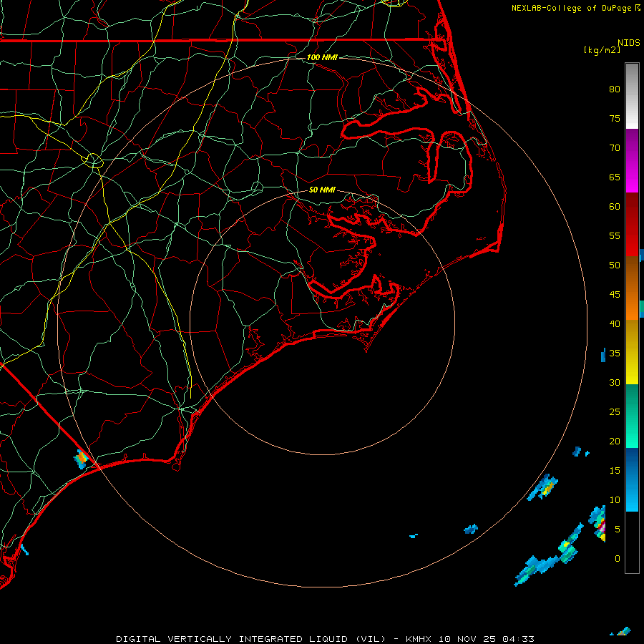The width and height of the screenshot is (644, 644).
Task: Click the 70 value on the scale
Action: click(615, 148)
